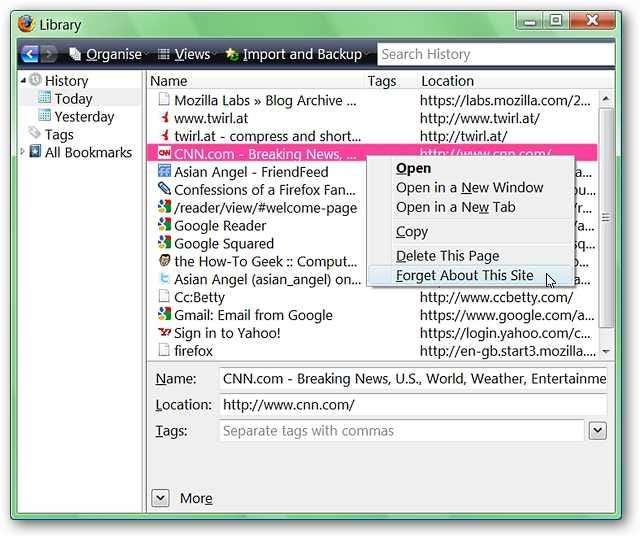
Task: Click the Gmail row favicon
Action: tap(164, 313)
